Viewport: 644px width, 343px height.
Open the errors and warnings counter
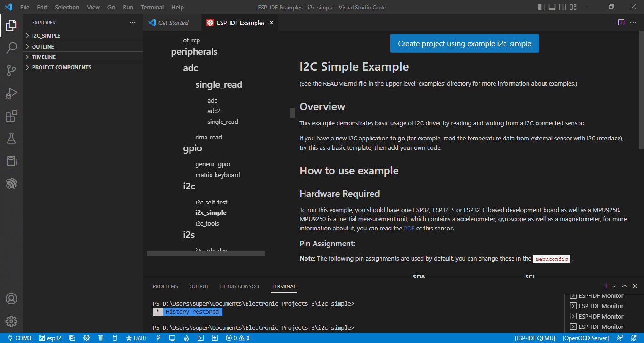[x=238, y=338]
